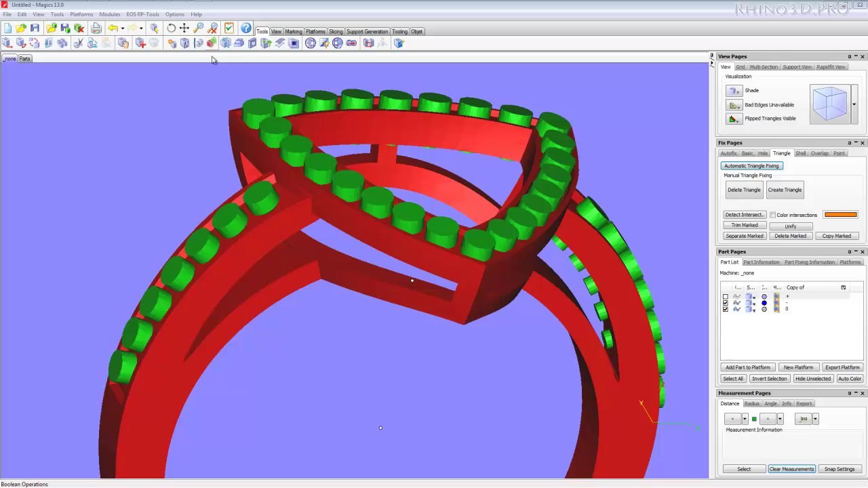Click the checklist clipboard icon

pyautogui.click(x=229, y=28)
